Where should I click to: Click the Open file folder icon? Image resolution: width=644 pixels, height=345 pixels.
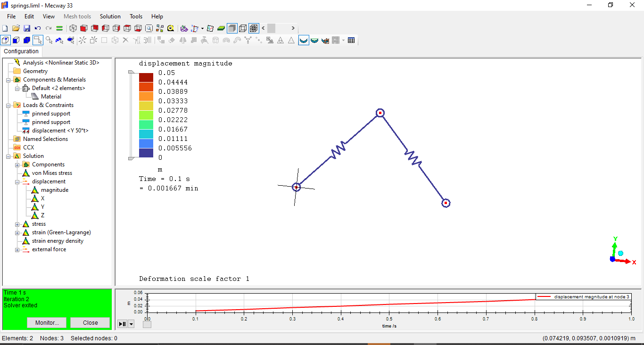tap(16, 28)
